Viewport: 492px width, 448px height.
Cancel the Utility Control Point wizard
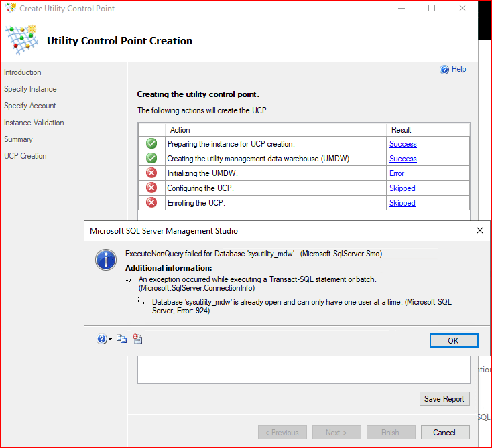point(444,433)
